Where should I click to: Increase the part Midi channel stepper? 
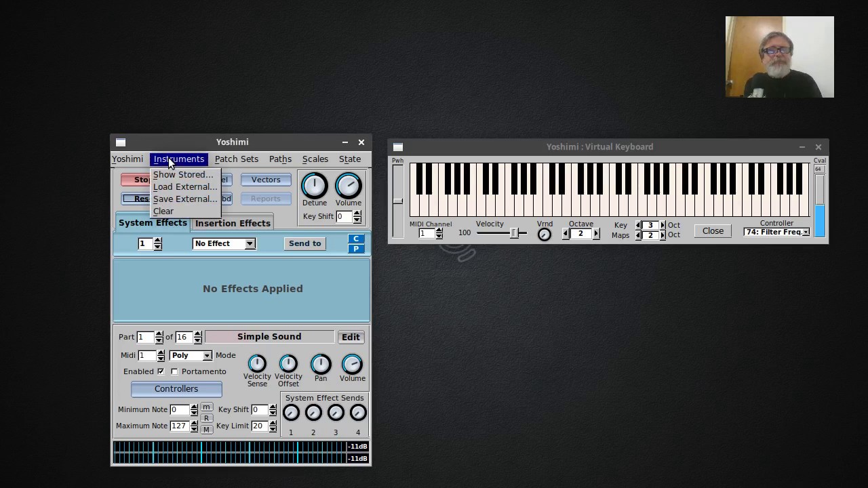pos(161,352)
